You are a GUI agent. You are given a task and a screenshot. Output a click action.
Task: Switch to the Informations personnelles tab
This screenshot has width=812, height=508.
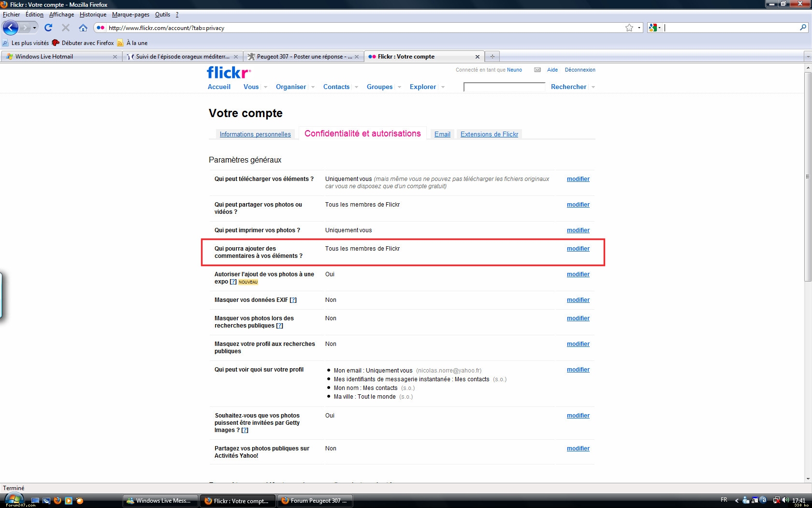tap(255, 134)
